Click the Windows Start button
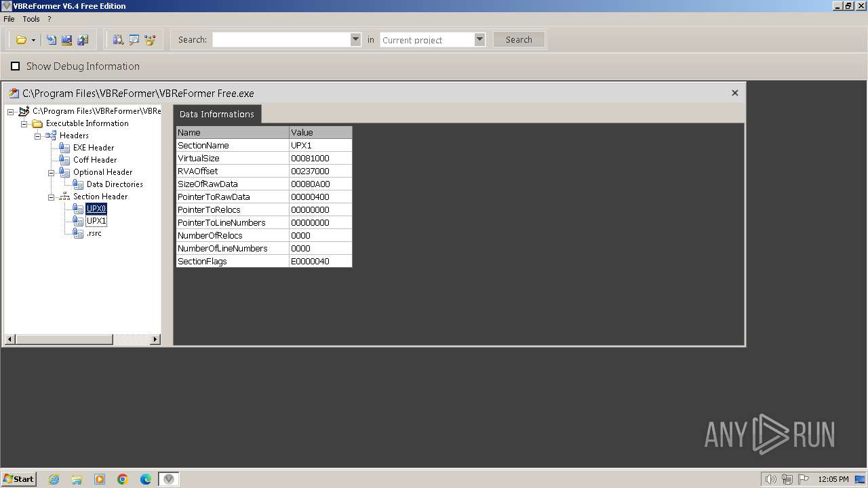The width and height of the screenshot is (868, 488). (18, 479)
